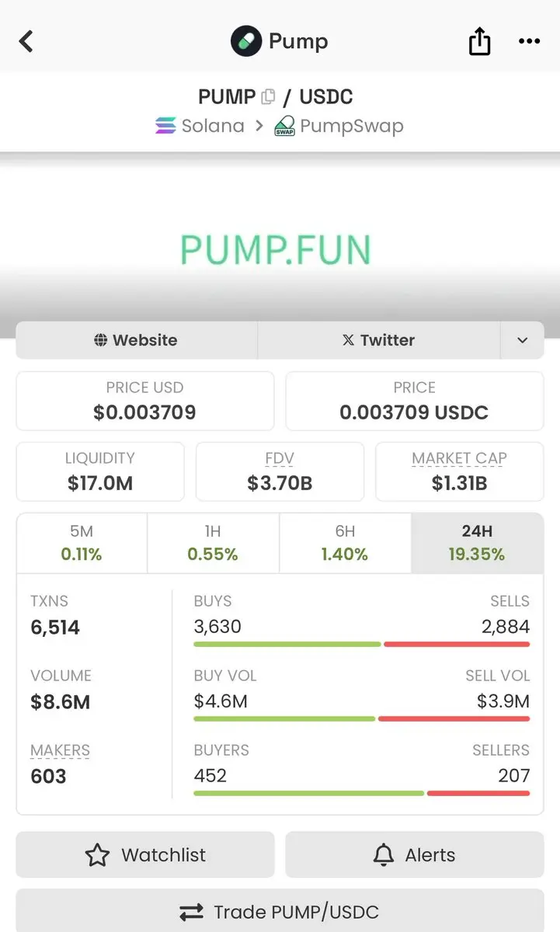
Task: Click the buys versus sells ratio bar
Action: click(x=362, y=644)
